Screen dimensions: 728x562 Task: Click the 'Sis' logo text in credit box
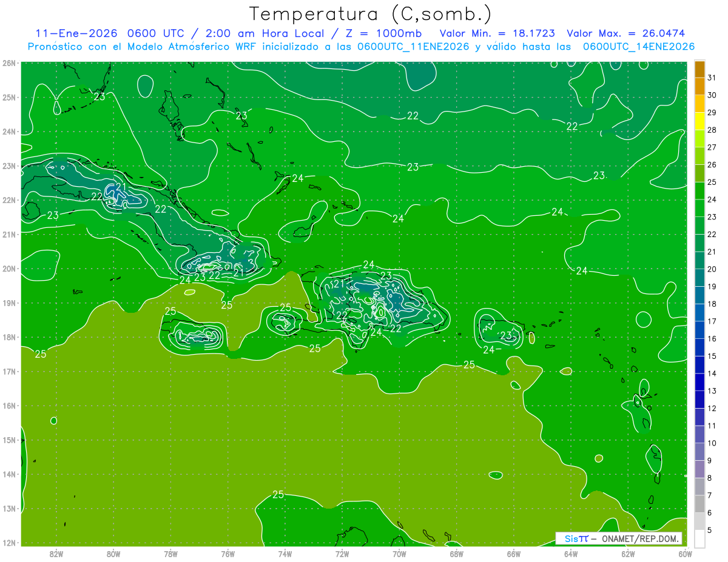pyautogui.click(x=571, y=538)
